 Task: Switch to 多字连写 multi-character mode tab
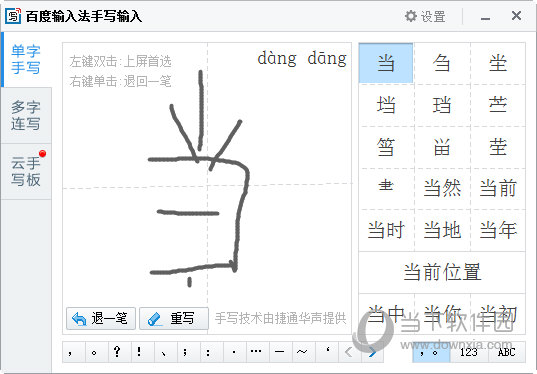26,115
